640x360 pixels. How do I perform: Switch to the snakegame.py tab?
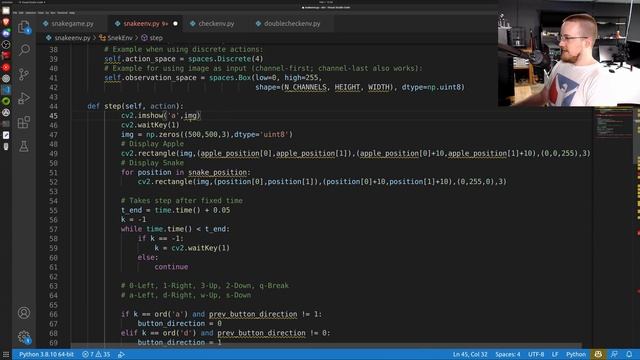pos(72,24)
